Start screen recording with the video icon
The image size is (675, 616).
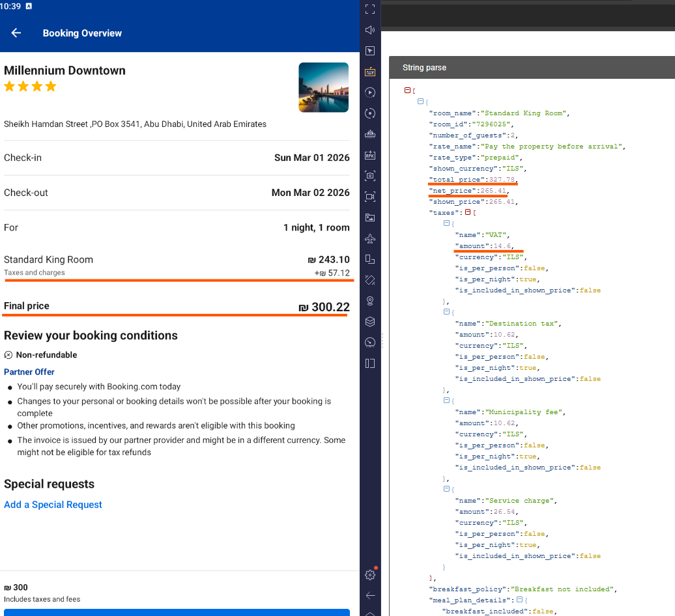(370, 197)
